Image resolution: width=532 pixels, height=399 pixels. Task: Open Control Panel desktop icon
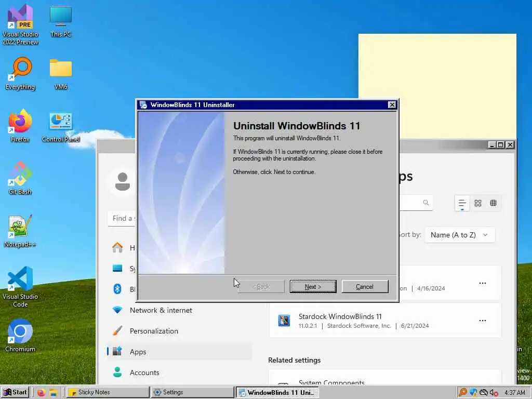tap(61, 127)
